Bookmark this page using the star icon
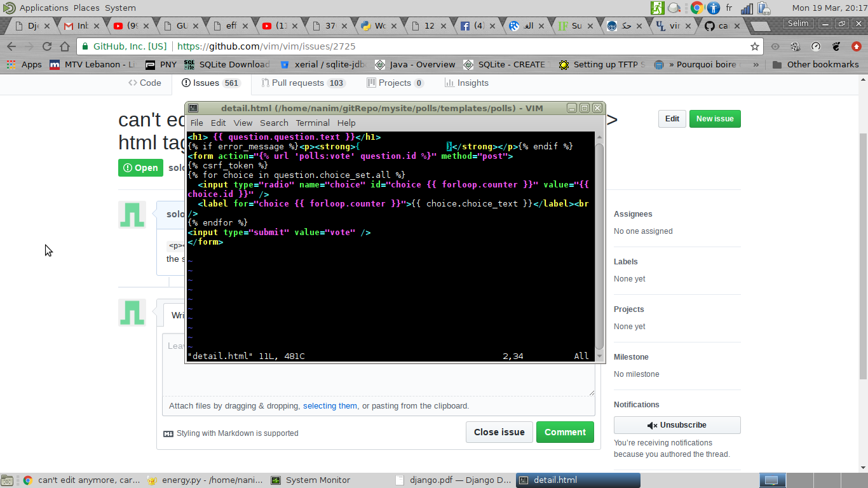868x488 pixels. tap(754, 46)
